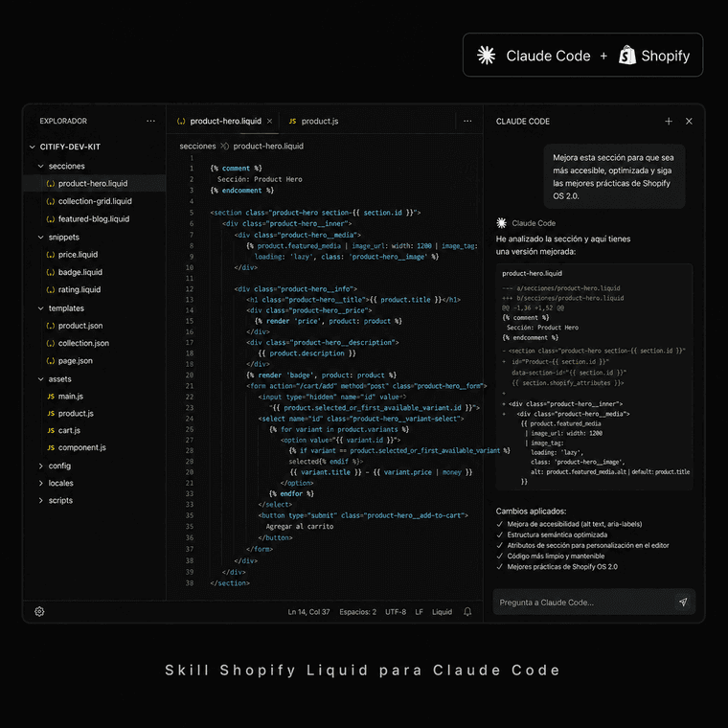
Task: Click 'Código más limpio y mantenible' item
Action: (x=556, y=557)
